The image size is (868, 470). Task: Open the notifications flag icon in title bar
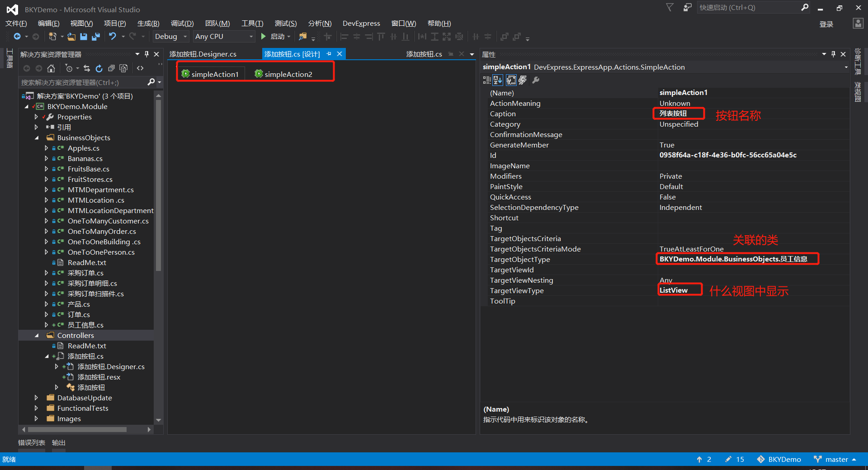point(670,7)
